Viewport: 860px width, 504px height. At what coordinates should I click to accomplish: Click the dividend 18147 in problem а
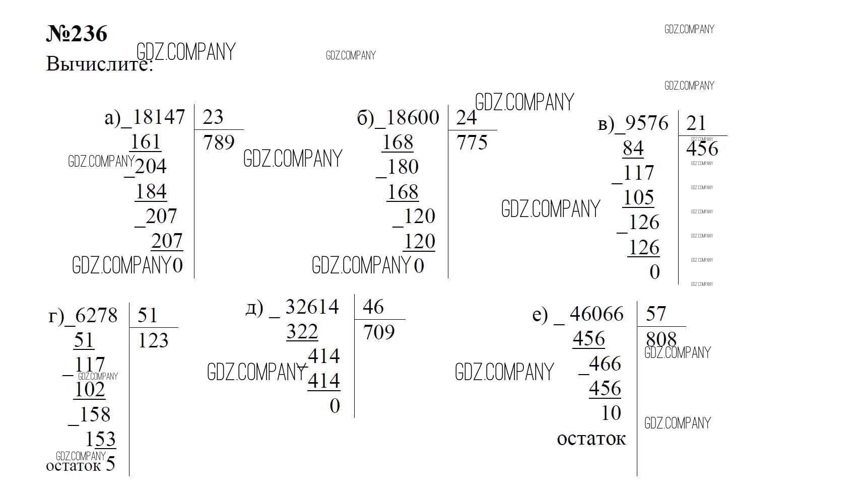[159, 117]
